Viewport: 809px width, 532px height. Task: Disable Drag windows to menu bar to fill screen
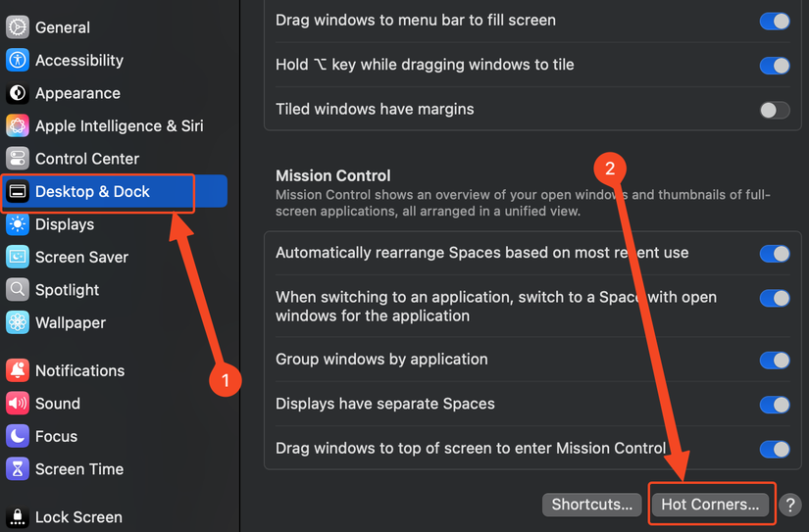coord(775,22)
